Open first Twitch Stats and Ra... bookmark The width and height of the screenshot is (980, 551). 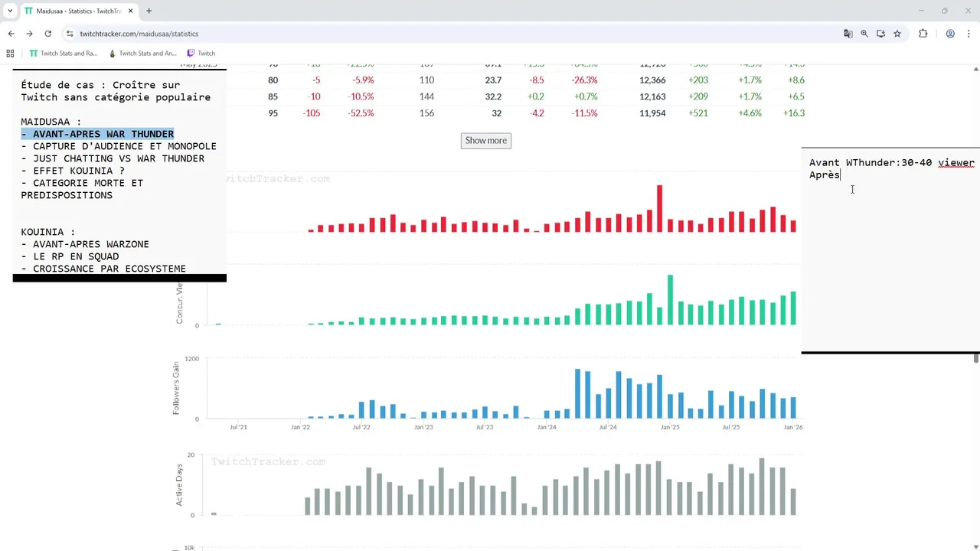click(x=64, y=54)
